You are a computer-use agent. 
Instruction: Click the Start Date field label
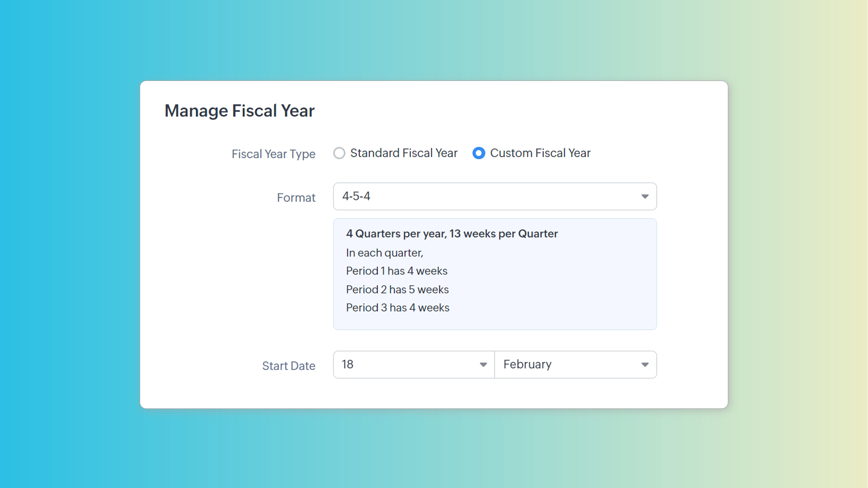288,366
